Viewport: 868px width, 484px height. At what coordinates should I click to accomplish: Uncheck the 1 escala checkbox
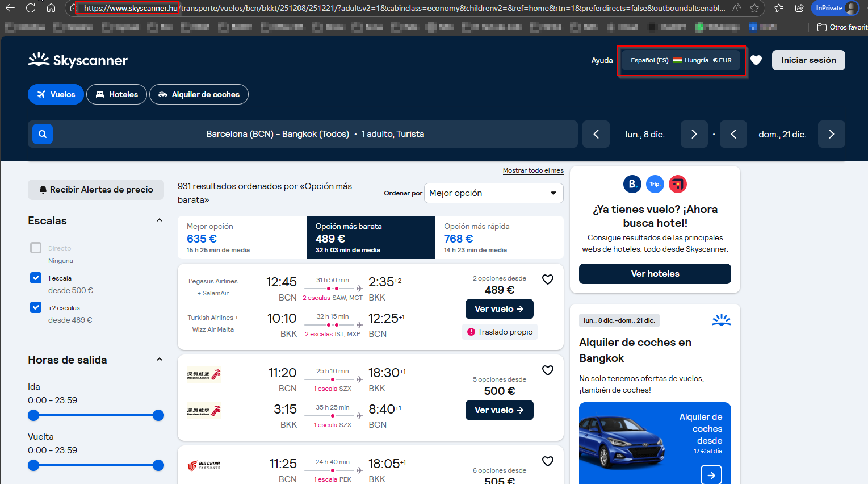(36, 278)
